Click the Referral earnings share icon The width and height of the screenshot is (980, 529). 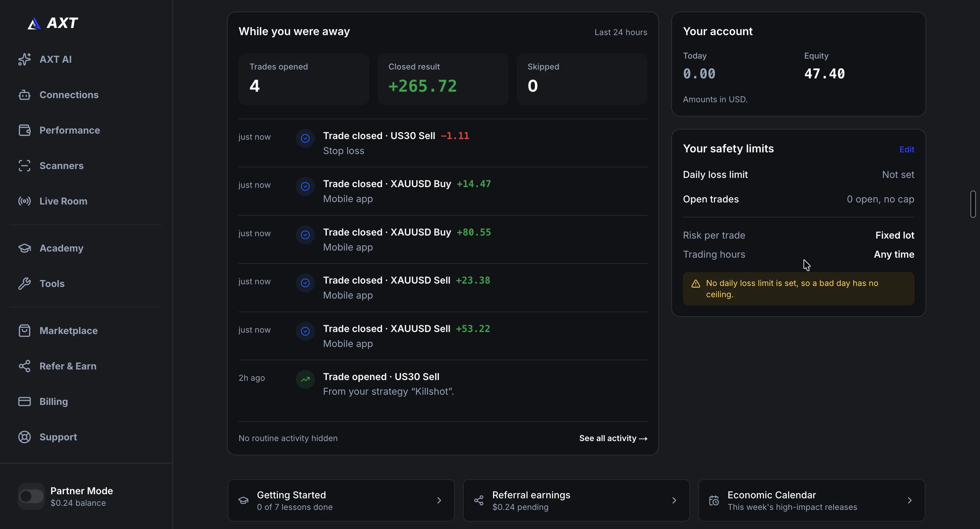(479, 500)
